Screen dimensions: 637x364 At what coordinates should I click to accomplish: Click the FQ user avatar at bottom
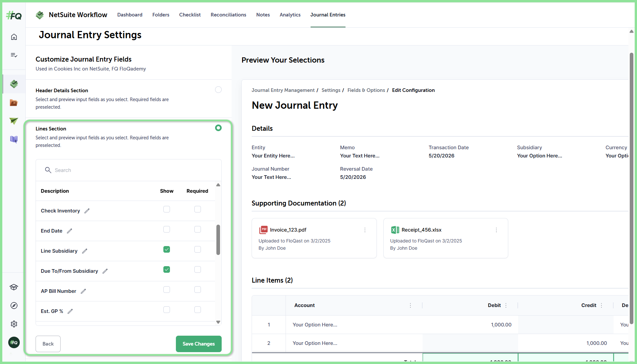coord(14,343)
